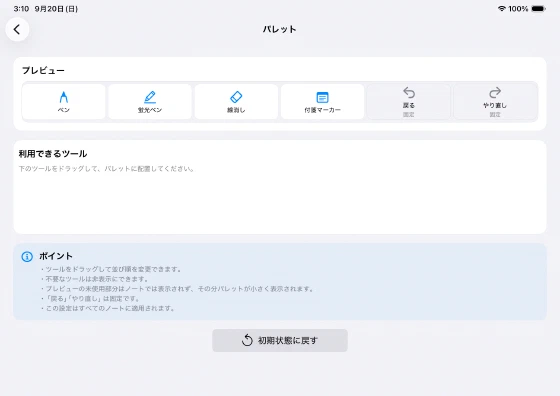
Task: Click the 3:10 clock in status bar
Action: point(21,9)
